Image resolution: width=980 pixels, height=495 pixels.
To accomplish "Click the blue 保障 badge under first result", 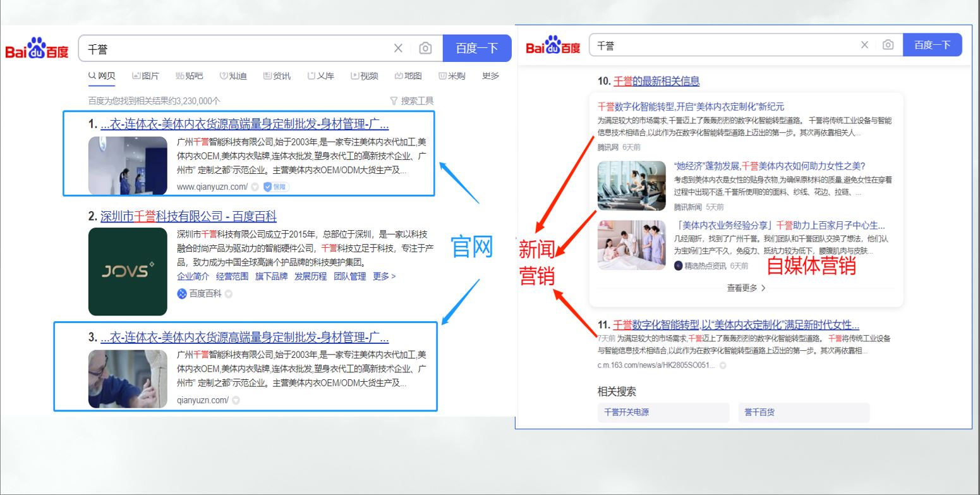I will [x=276, y=186].
